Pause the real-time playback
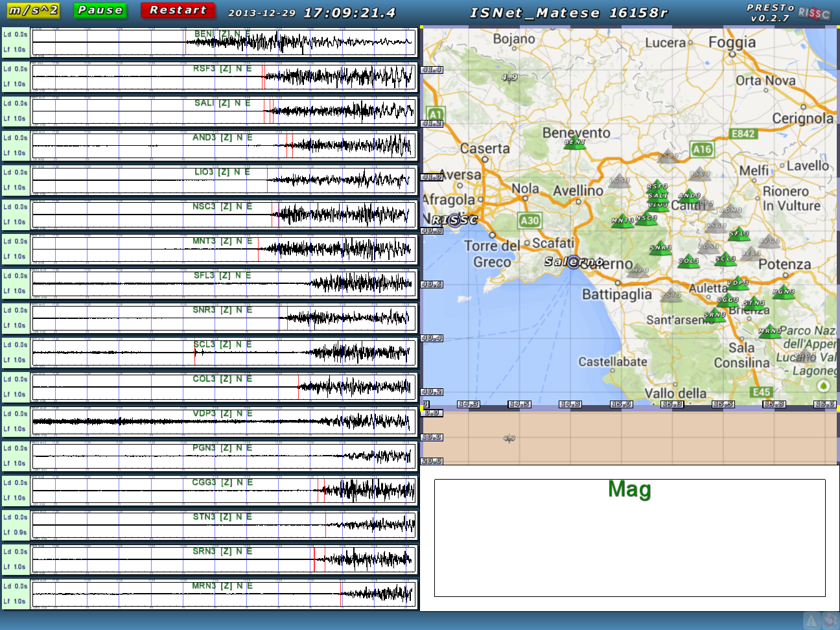 click(x=100, y=10)
